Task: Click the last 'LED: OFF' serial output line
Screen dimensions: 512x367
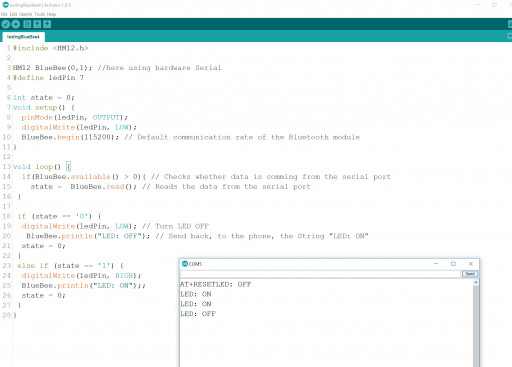Action: 198,314
